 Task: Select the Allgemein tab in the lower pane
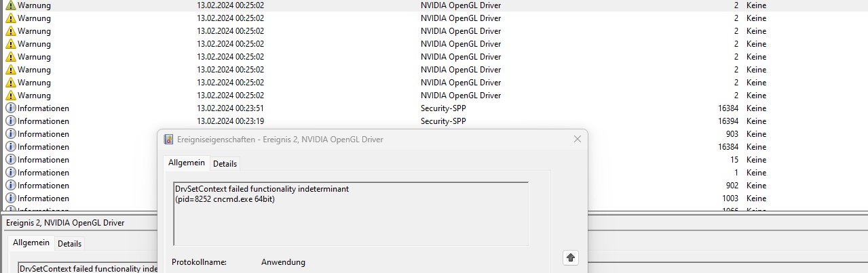pyautogui.click(x=31, y=243)
